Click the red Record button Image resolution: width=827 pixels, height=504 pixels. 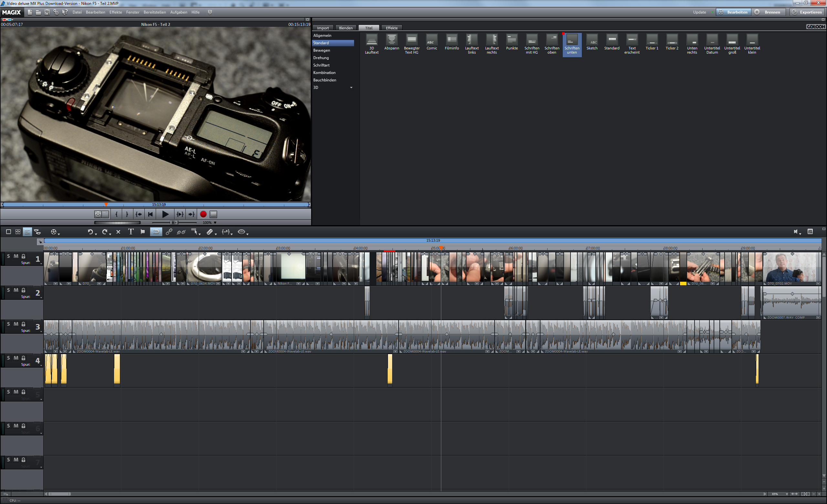203,214
